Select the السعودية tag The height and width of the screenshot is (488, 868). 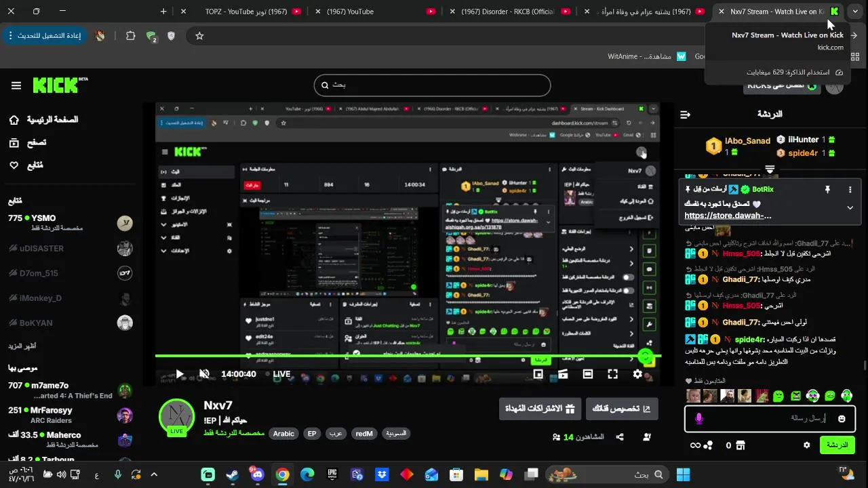click(x=396, y=434)
